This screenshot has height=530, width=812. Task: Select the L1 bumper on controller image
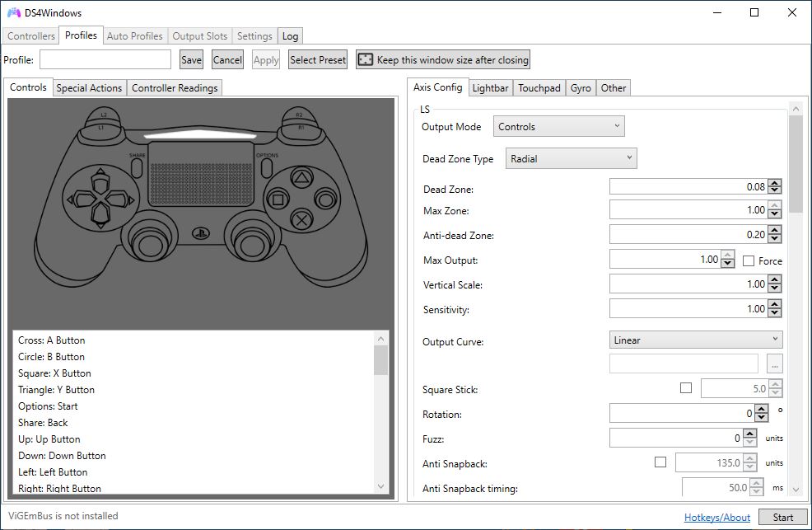click(101, 128)
